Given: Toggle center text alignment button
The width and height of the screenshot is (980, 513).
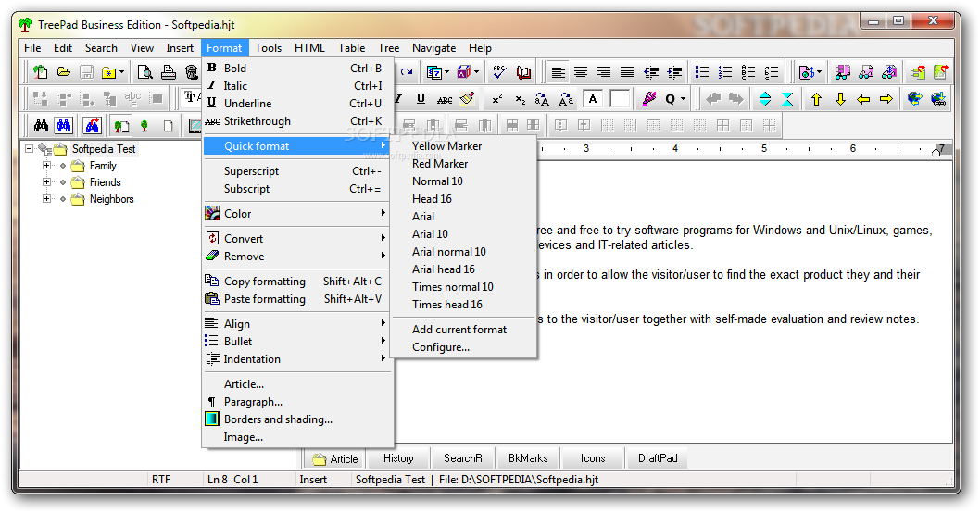Looking at the screenshot, I should [581, 72].
